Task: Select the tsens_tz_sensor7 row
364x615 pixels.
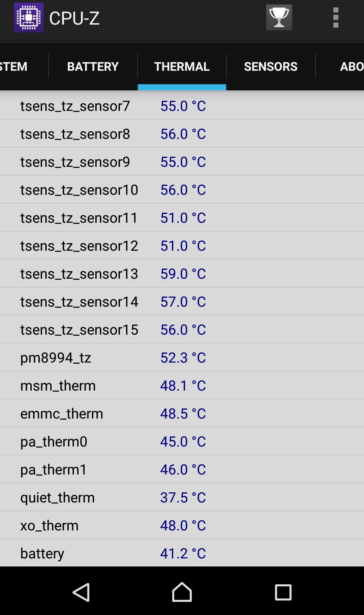Action: click(x=182, y=105)
